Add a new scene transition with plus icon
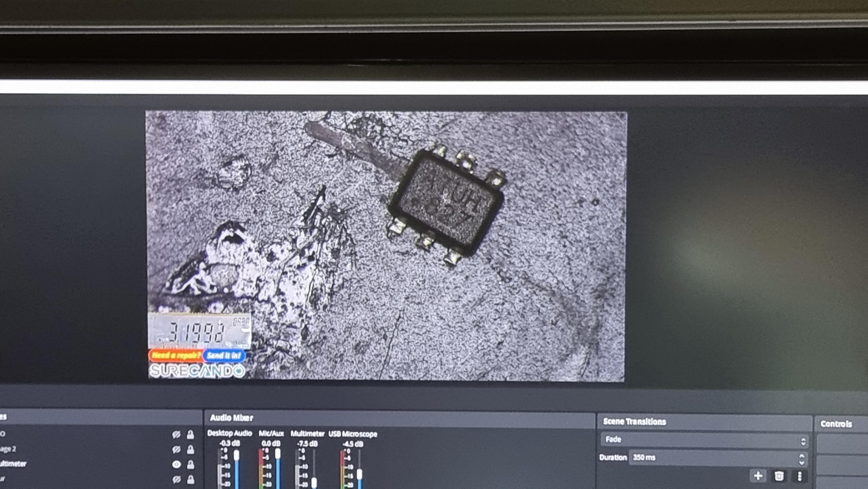Screen dimensions: 868x489 point(758,476)
